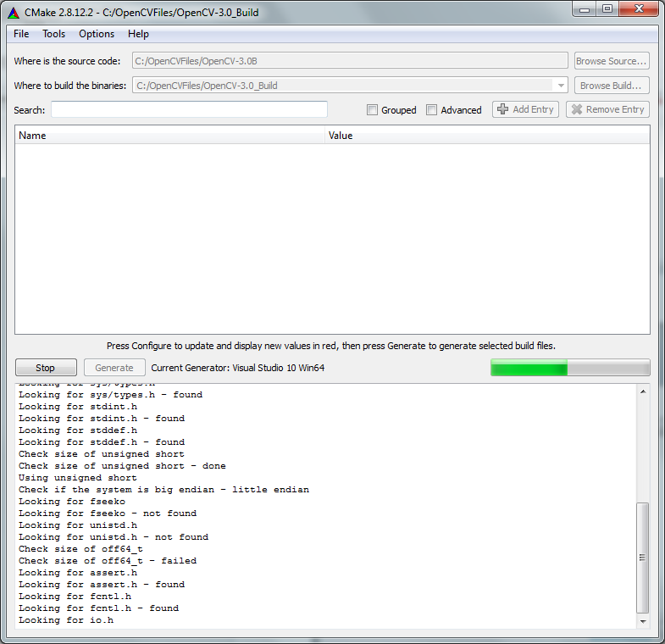Enable the Grouped checkbox

click(x=372, y=110)
